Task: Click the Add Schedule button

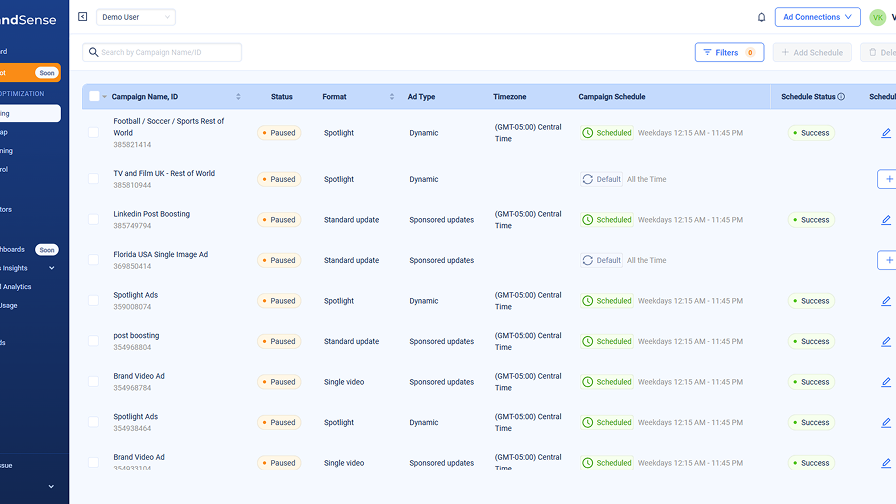Action: point(812,52)
